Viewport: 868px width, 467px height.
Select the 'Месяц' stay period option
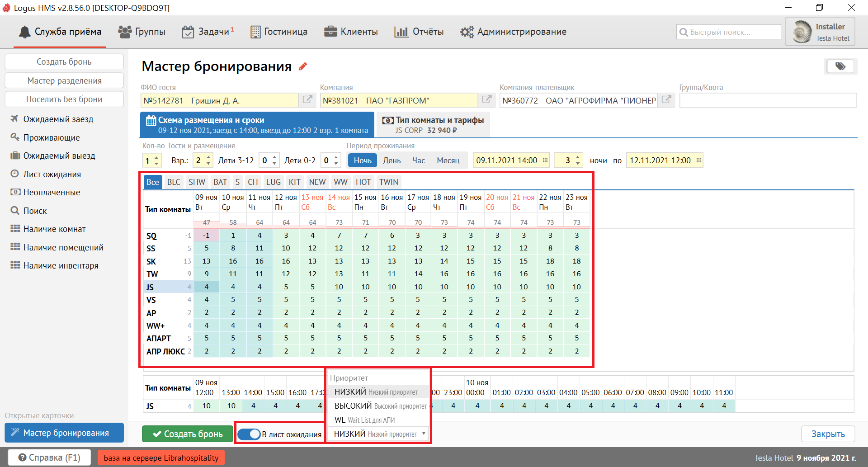coord(448,160)
